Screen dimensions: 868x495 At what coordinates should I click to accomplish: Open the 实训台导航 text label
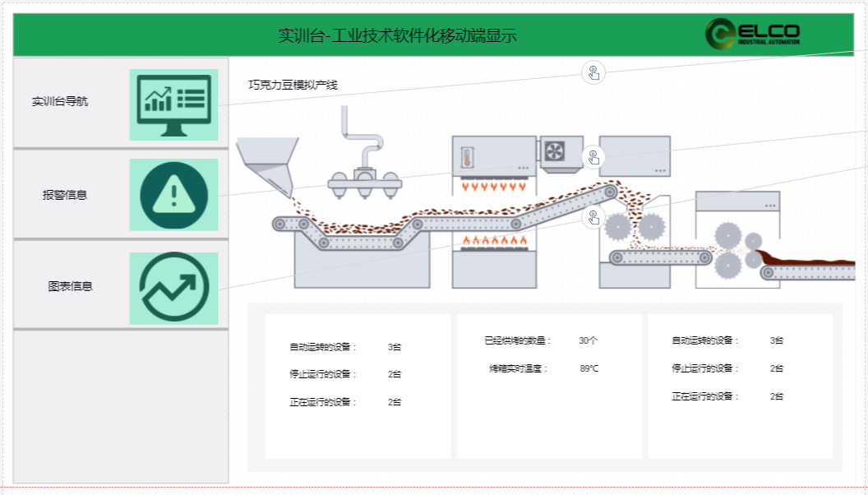pyautogui.click(x=60, y=102)
